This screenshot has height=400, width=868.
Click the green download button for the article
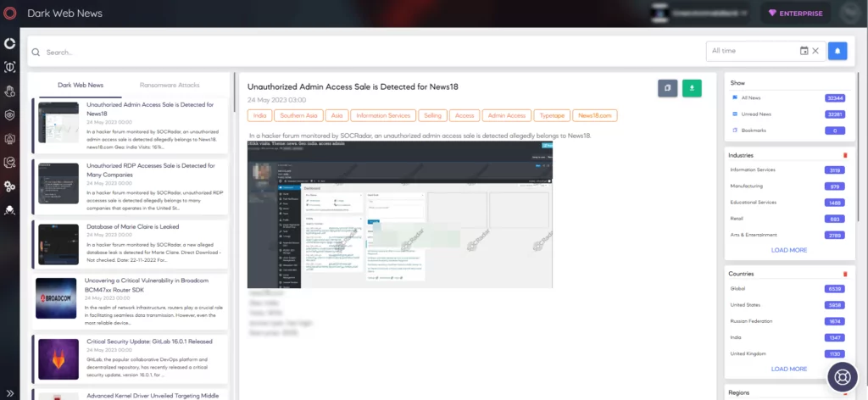click(x=692, y=88)
